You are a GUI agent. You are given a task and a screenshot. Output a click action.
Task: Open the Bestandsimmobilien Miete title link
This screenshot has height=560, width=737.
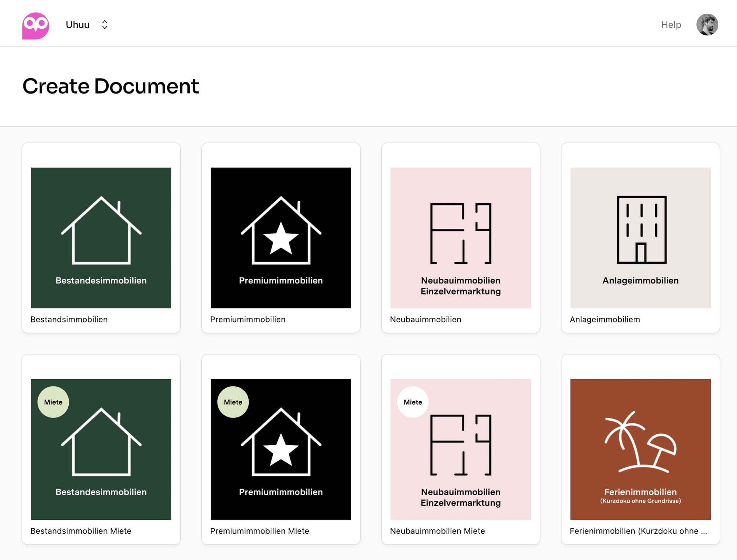pyautogui.click(x=81, y=531)
